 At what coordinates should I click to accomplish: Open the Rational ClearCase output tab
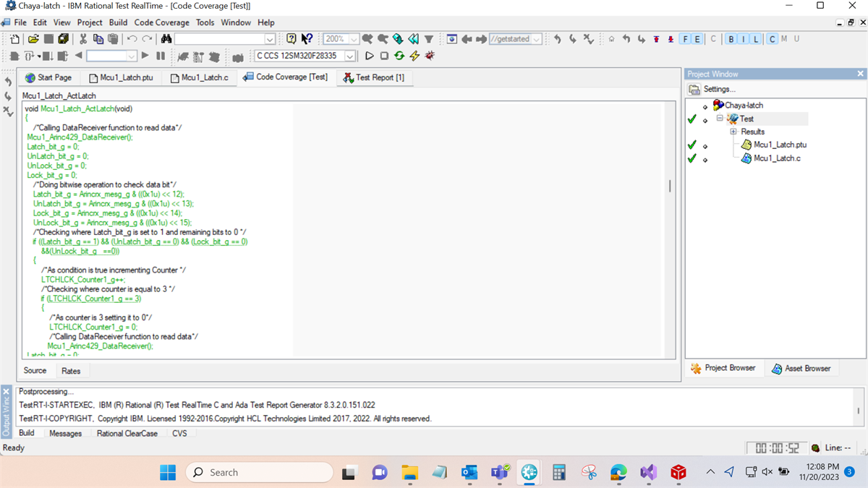pyautogui.click(x=127, y=433)
